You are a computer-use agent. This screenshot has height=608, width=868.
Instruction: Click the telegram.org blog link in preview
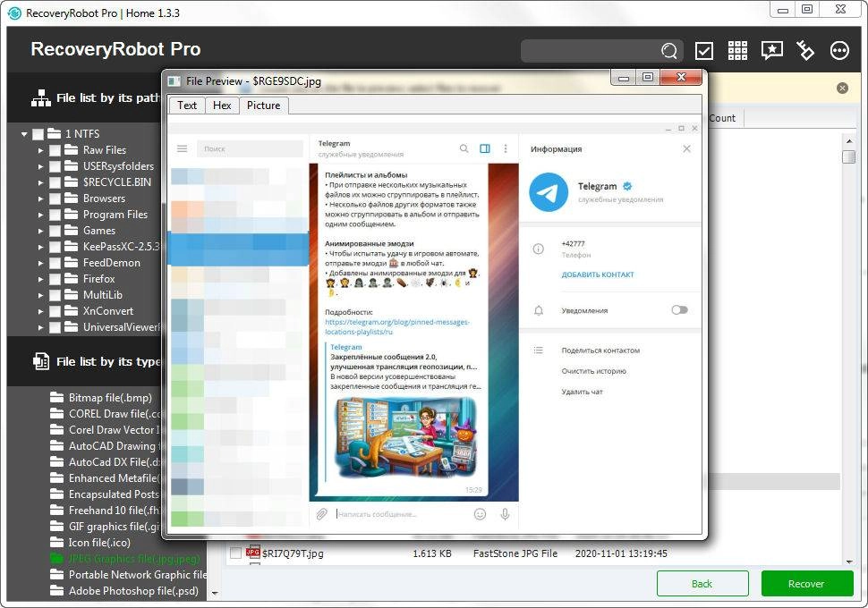pos(397,326)
